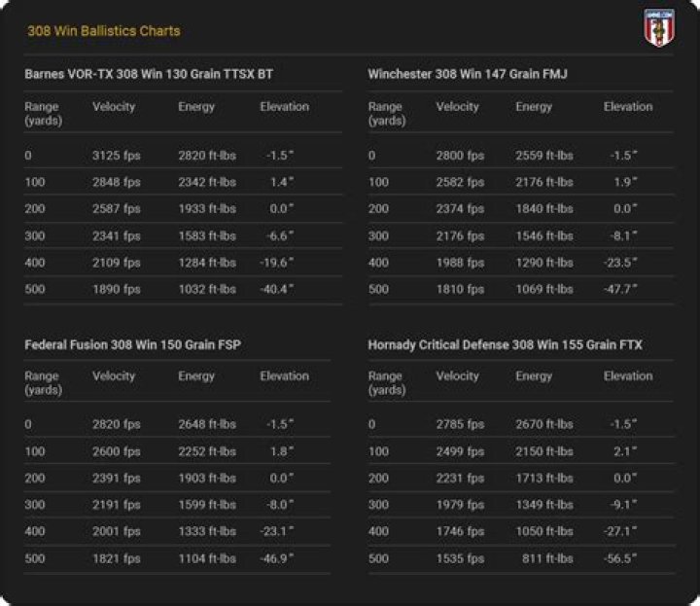Click the shield logo icon at top right

click(659, 27)
